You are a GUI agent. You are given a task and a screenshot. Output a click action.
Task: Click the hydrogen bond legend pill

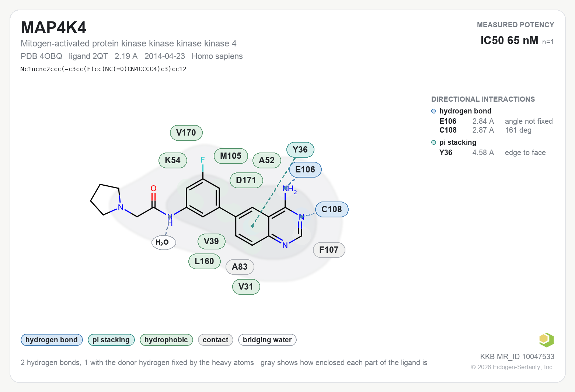point(52,340)
